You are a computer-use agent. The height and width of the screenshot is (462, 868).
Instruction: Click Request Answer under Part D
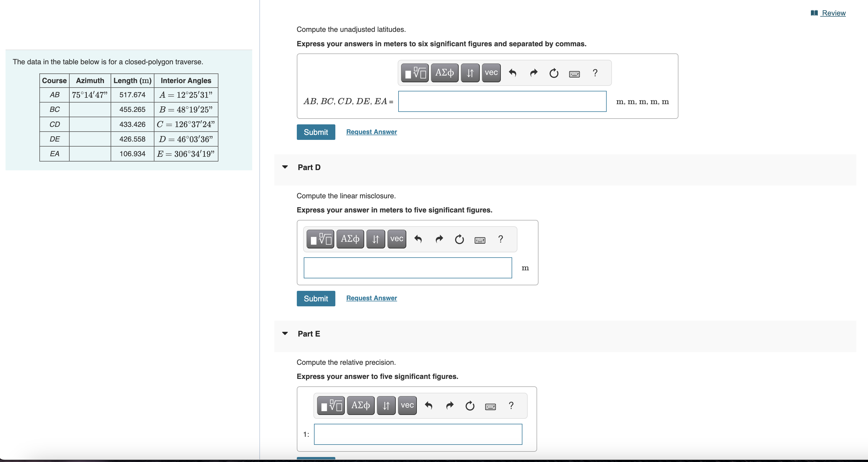[x=371, y=298]
